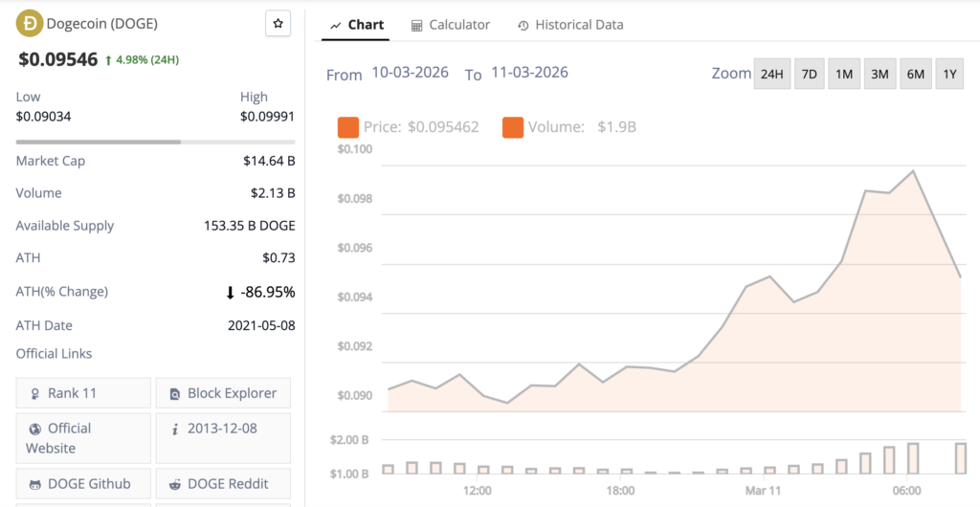Click the 2013-12-08 info icon
The height and width of the screenshot is (507, 980).
(x=175, y=429)
